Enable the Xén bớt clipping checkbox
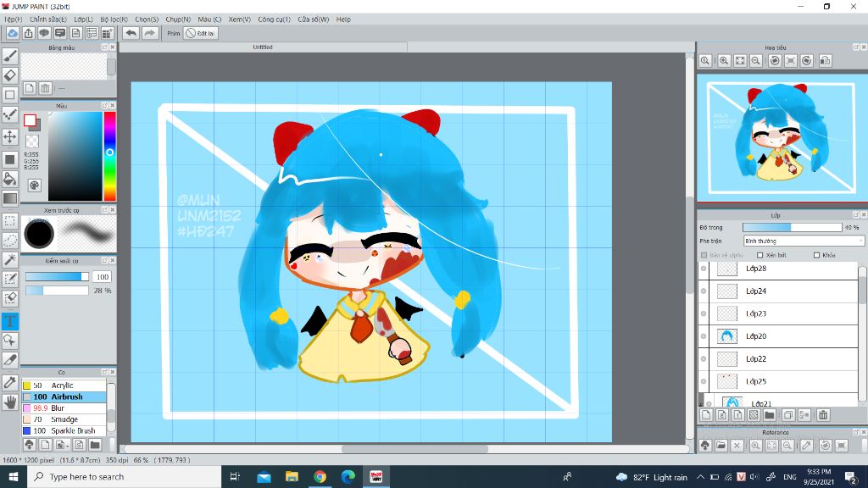This screenshot has width=868, height=488. (x=760, y=255)
